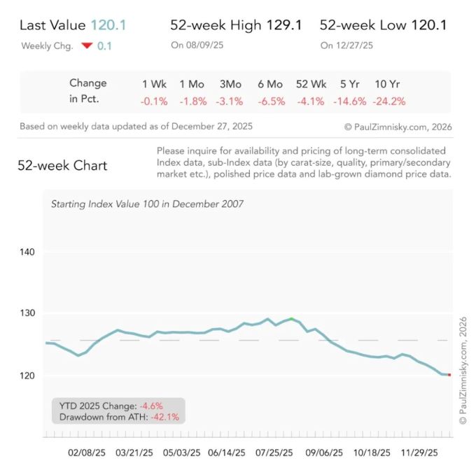Click the 52-week High 129.1 figure
The height and width of the screenshot is (470, 476).
pyautogui.click(x=283, y=26)
